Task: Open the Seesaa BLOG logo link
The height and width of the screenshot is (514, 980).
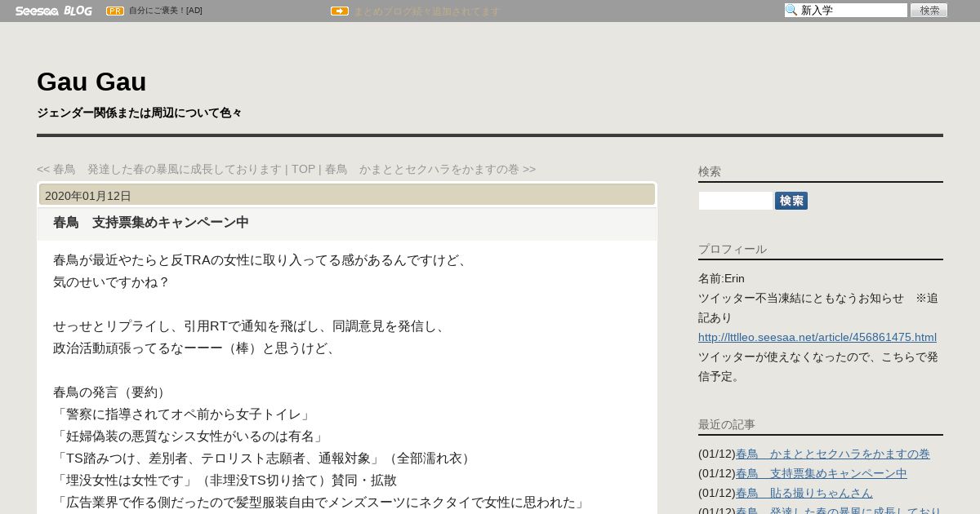Action: coord(53,11)
